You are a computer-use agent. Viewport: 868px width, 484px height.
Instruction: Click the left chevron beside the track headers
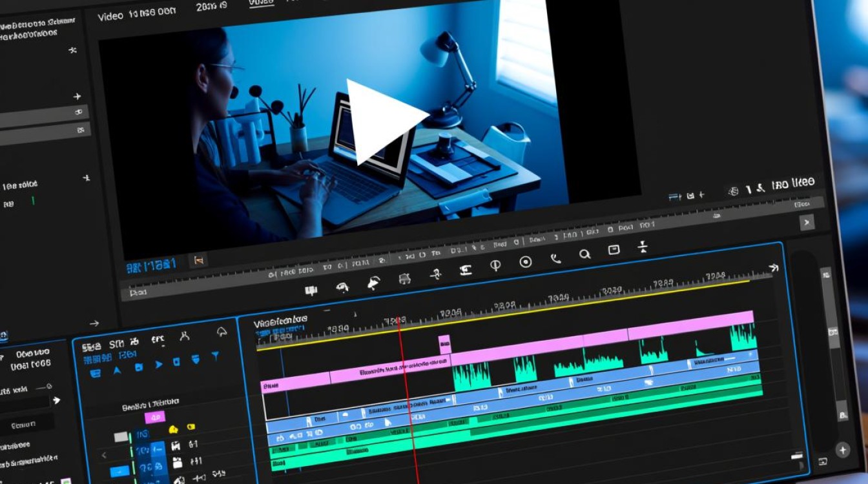[104, 455]
